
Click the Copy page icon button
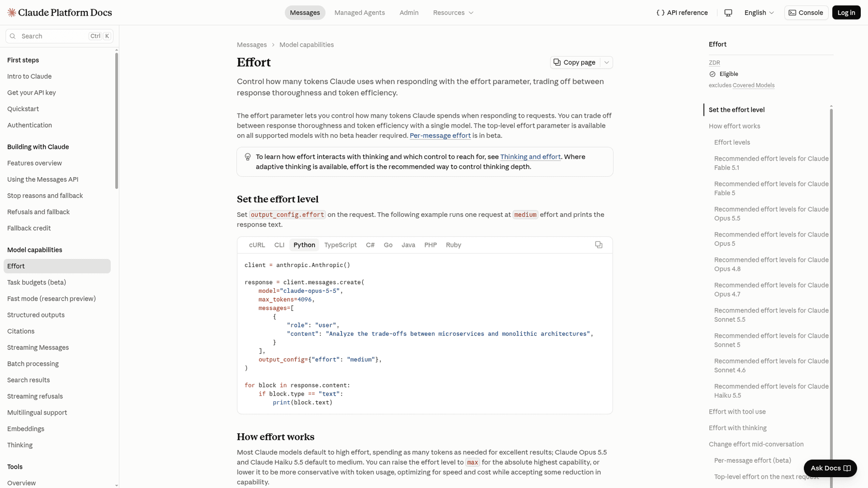point(574,62)
